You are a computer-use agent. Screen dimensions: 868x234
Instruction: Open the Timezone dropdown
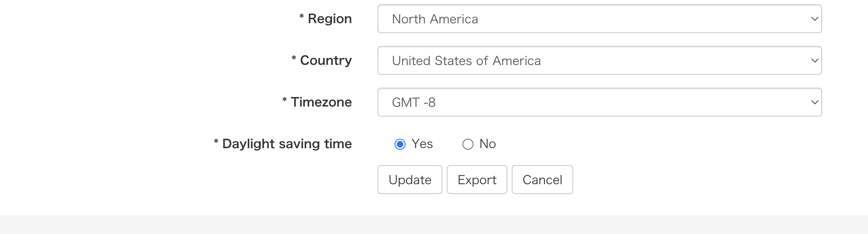(x=599, y=102)
